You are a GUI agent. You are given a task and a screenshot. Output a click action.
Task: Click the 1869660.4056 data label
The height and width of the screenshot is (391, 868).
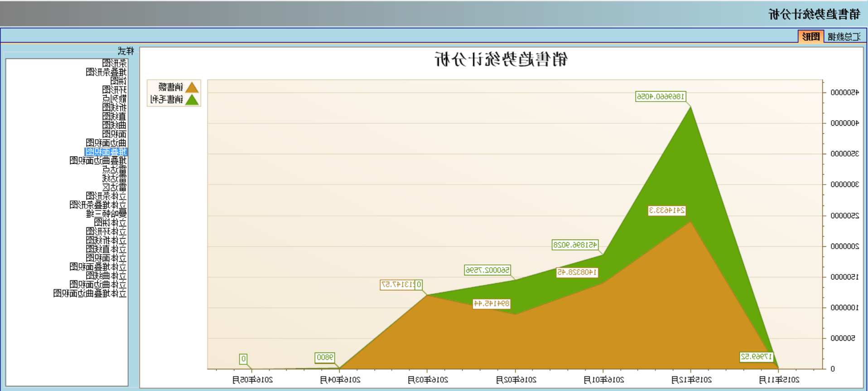coord(661,97)
